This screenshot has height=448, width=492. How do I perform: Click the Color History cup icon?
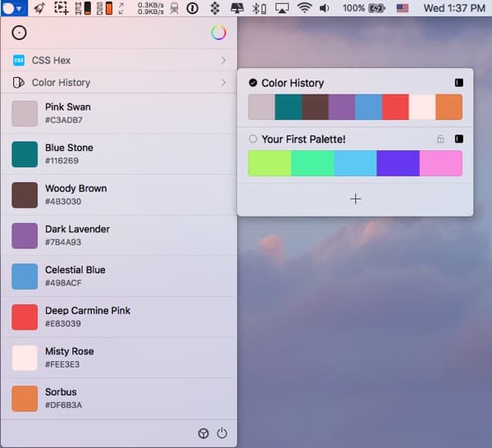19,83
